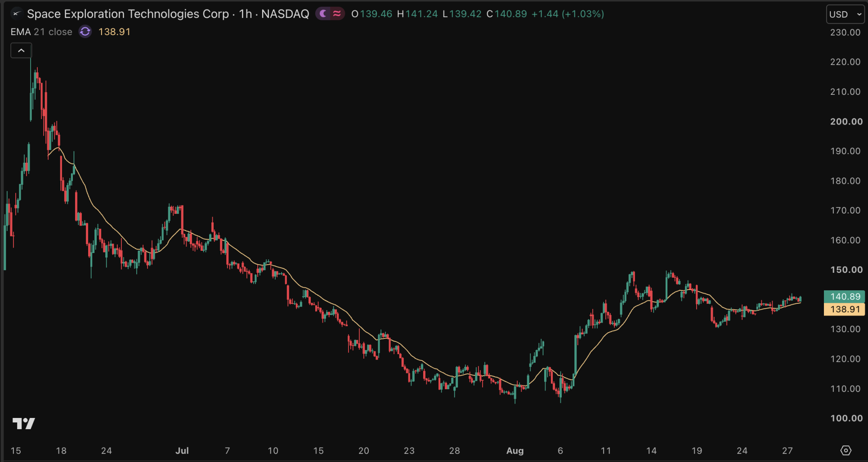Click the date 18 on time axis
The image size is (868, 462).
pos(61,450)
